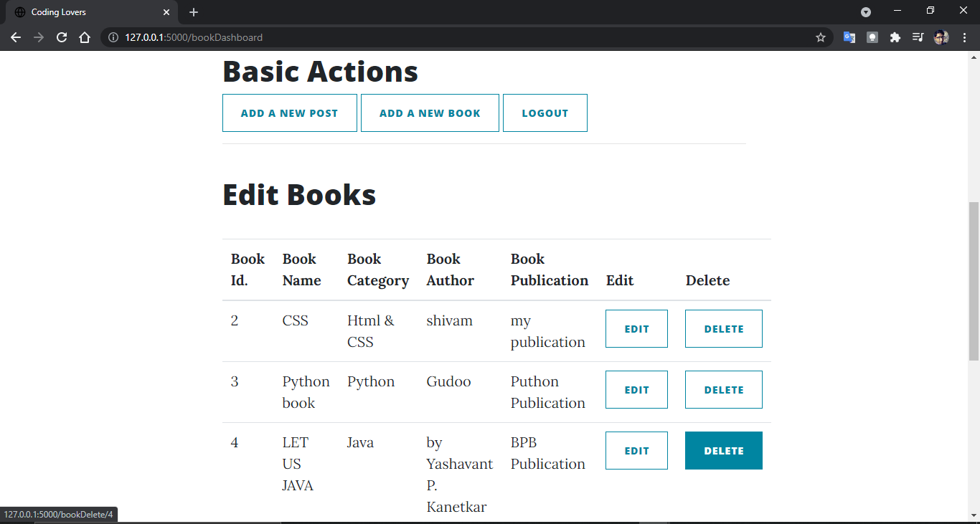Delete the Python book row

point(724,390)
